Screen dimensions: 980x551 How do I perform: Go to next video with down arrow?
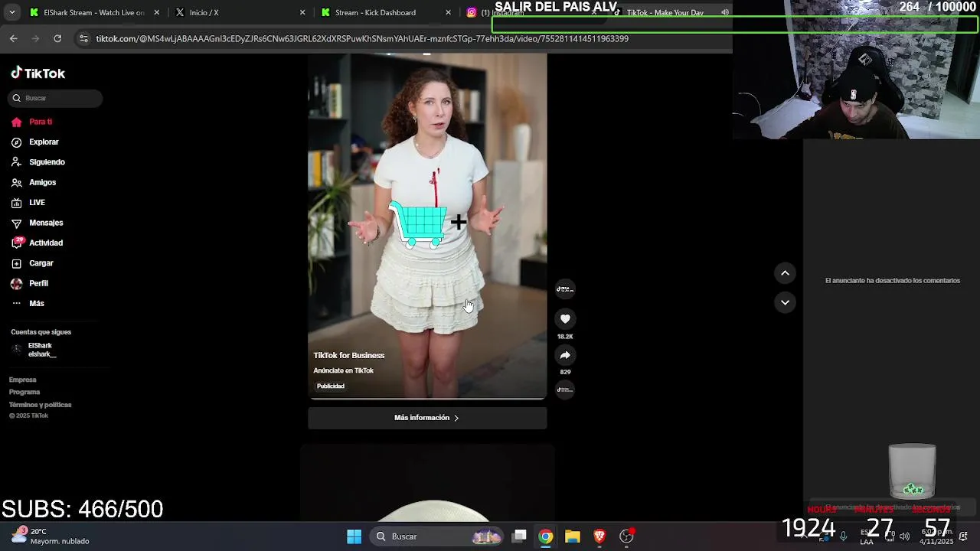[x=785, y=302]
